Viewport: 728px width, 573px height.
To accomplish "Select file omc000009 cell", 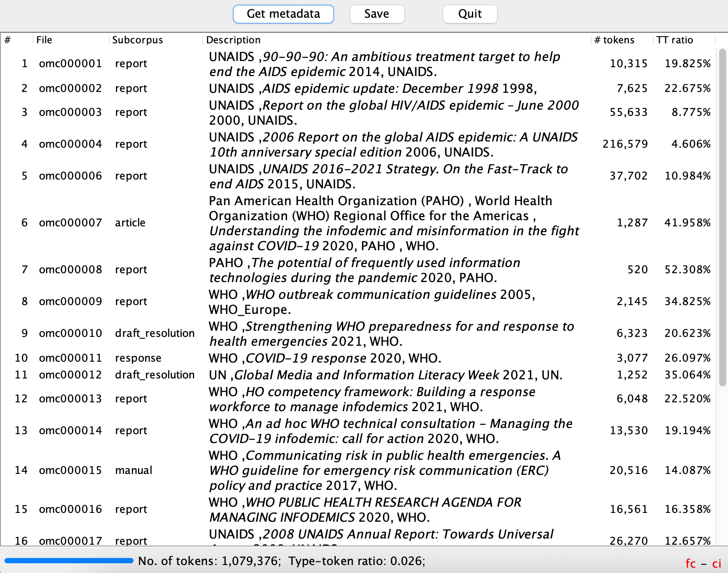I will [70, 302].
